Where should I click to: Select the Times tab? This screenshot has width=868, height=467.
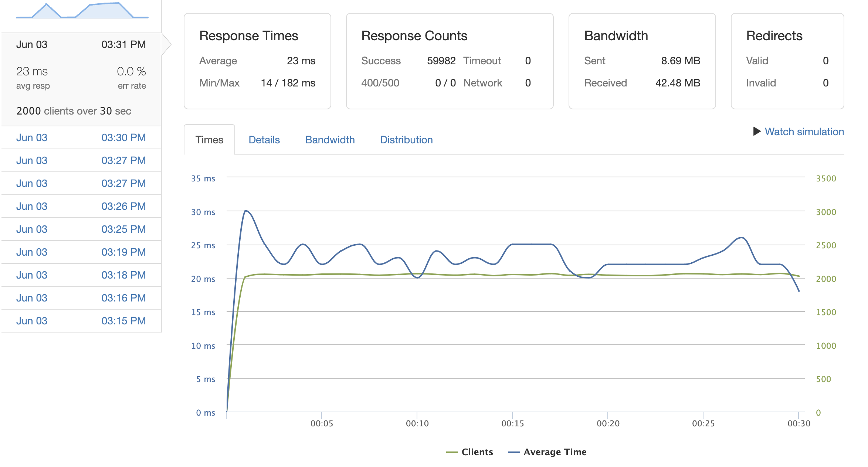pyautogui.click(x=209, y=140)
